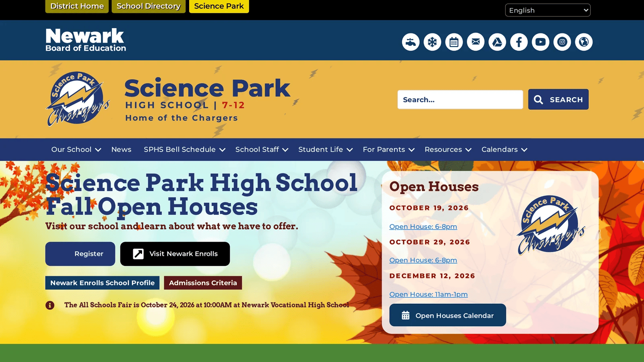This screenshot has width=644, height=362.
Task: Click the Science Park Chargers header logo
Action: coord(78,99)
